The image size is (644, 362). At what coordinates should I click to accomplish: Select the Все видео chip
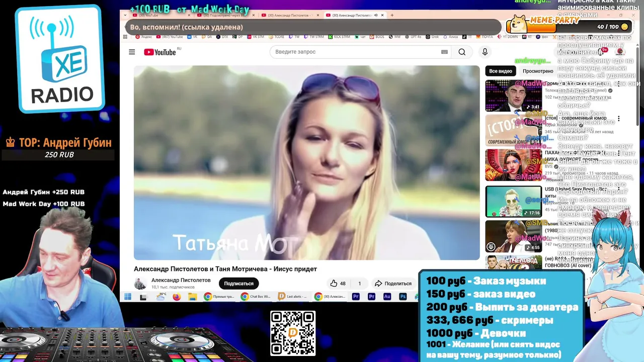pos(501,71)
